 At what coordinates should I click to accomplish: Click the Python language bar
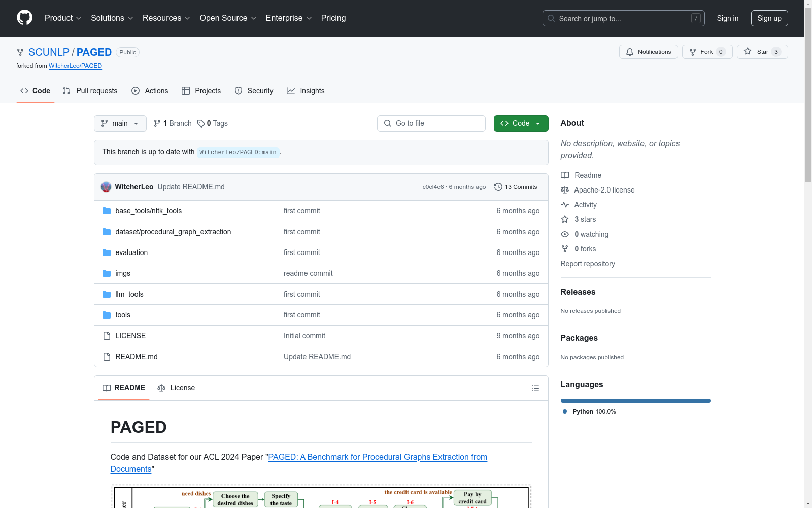[x=636, y=401]
